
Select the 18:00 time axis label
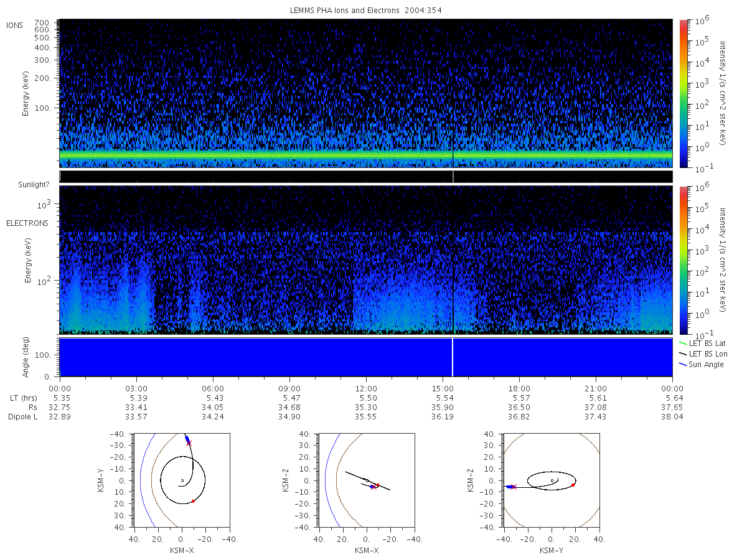tap(519, 388)
